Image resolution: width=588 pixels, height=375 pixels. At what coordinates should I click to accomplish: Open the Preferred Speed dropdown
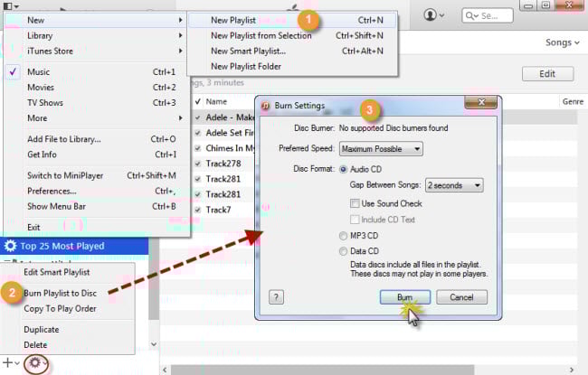[381, 149]
